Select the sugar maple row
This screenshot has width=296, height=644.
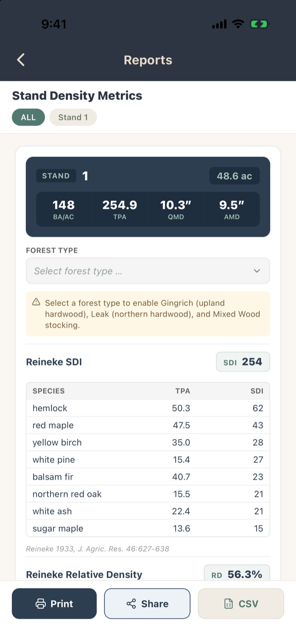click(148, 529)
